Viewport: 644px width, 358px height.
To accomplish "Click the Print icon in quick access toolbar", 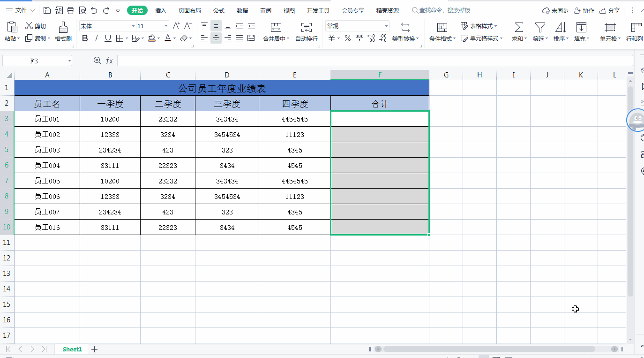I will point(70,10).
